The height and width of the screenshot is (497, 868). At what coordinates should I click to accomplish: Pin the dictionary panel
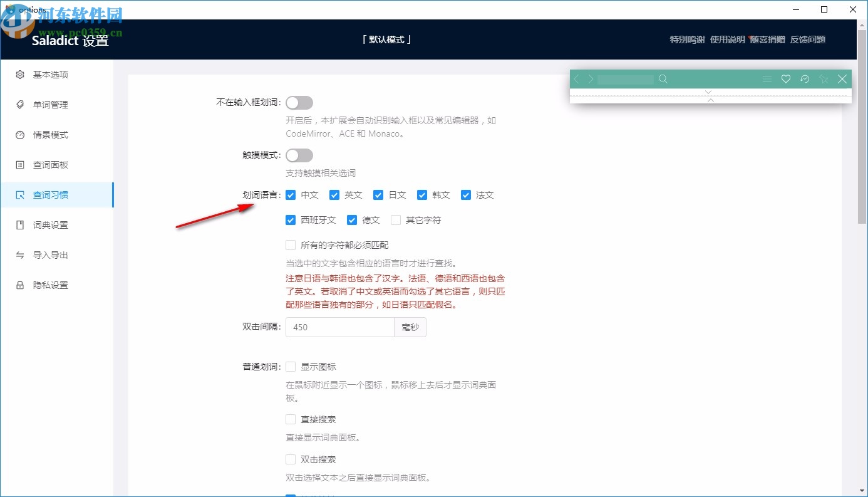pyautogui.click(x=824, y=79)
